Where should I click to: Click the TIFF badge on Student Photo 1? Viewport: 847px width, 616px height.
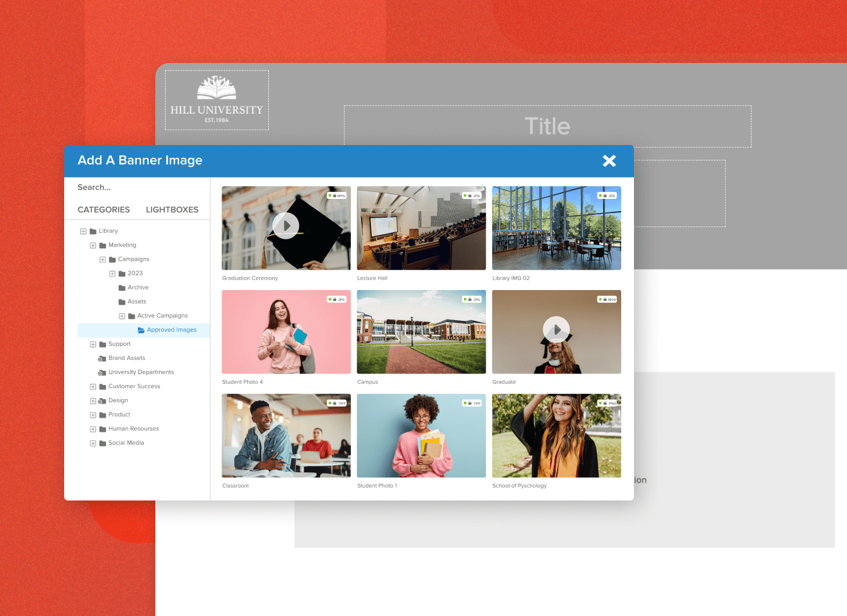(472, 404)
